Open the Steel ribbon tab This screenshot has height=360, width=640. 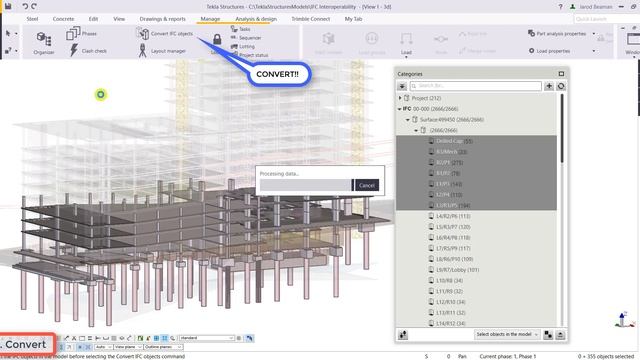pyautogui.click(x=32, y=19)
